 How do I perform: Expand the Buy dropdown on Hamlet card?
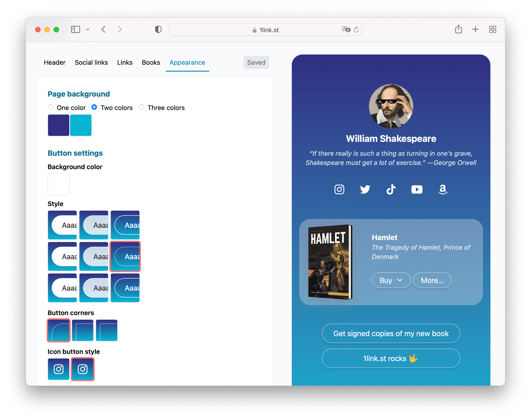pyautogui.click(x=391, y=280)
